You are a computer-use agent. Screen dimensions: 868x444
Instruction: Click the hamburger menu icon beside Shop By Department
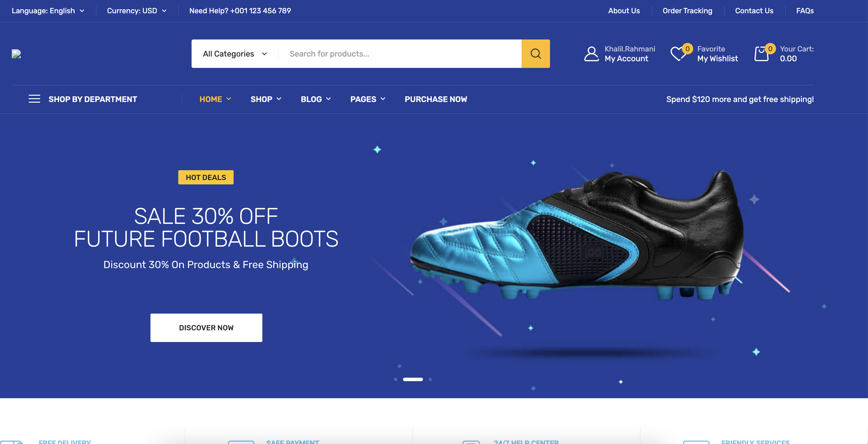(x=34, y=99)
